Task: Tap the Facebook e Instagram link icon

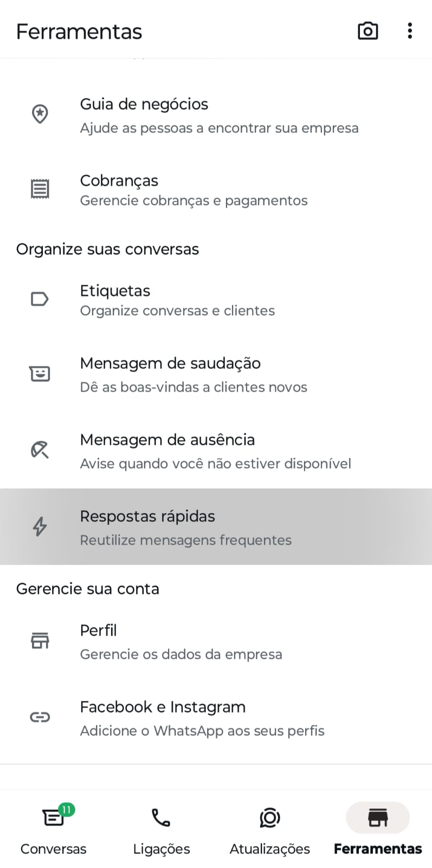Action: click(40, 717)
